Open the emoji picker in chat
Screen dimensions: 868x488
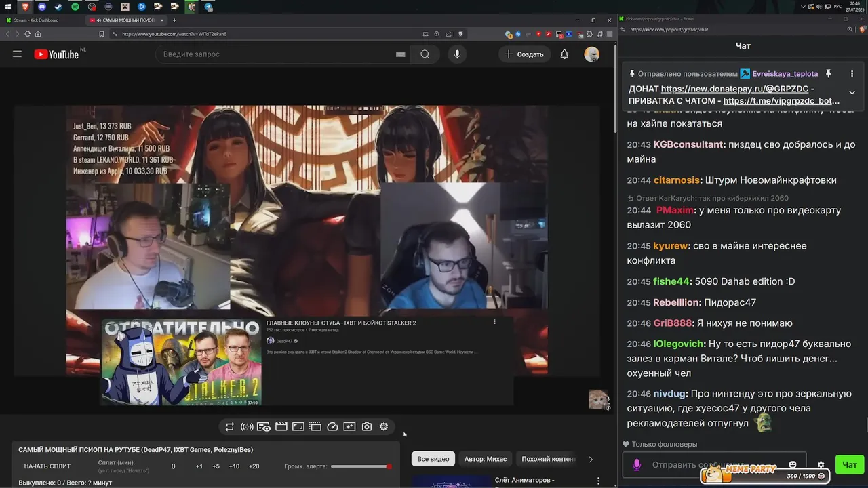793,465
